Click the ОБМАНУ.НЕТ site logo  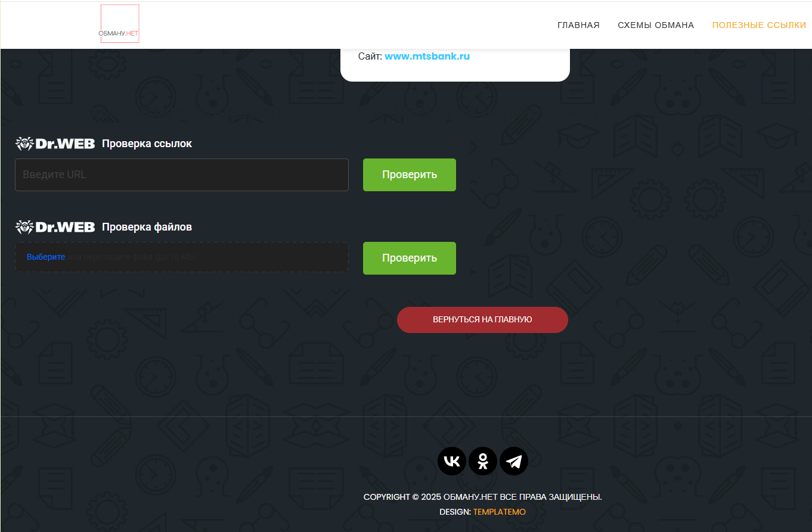(x=120, y=24)
